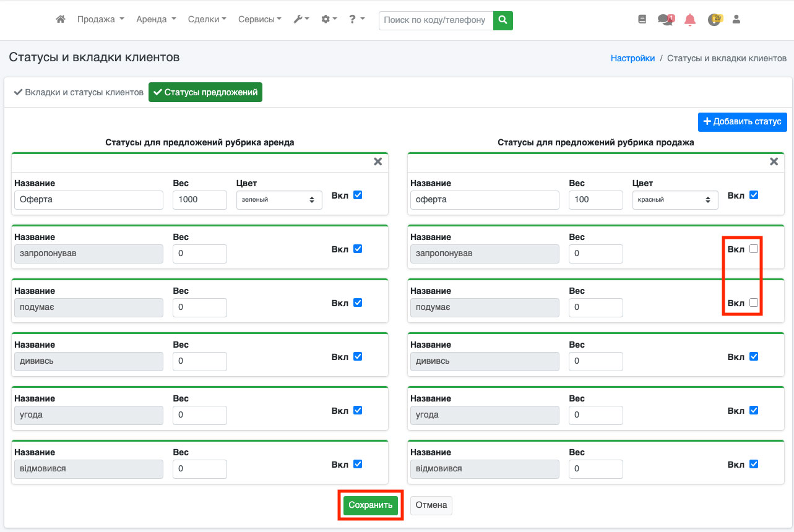Viewport: 794px width, 532px height.
Task: Click the Добавить статус button
Action: (742, 121)
